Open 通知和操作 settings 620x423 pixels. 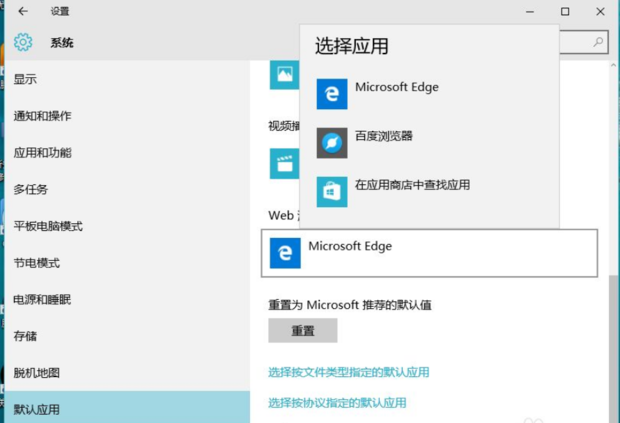(42, 116)
